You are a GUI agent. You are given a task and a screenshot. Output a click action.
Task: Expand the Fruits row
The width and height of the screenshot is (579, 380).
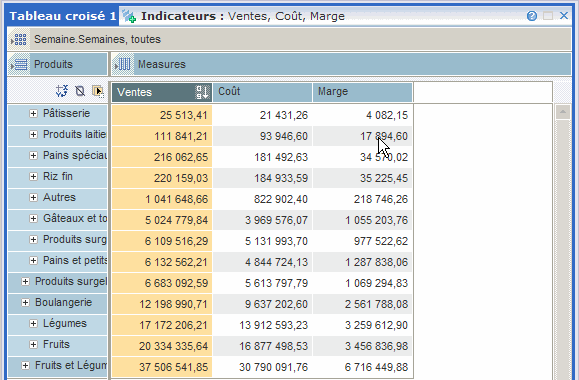(33, 345)
